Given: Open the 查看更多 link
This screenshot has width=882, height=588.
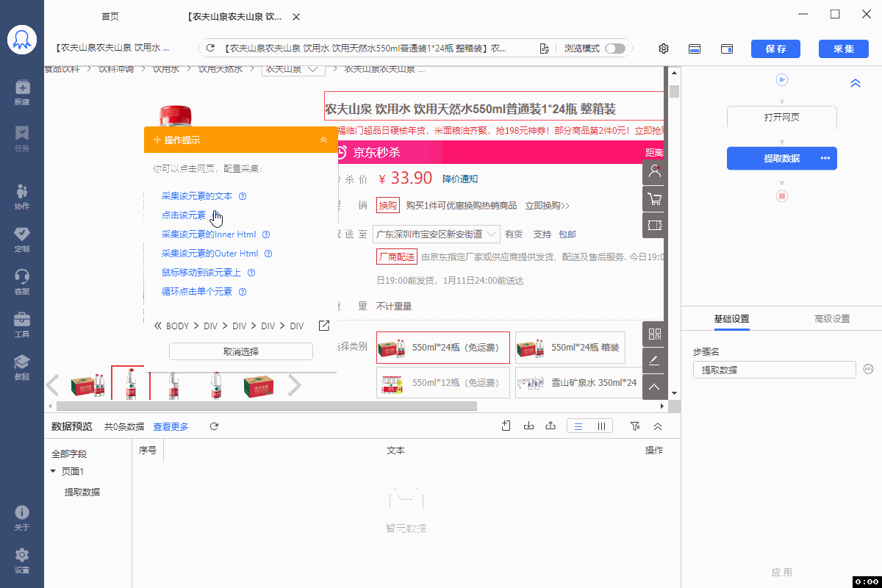Looking at the screenshot, I should pyautogui.click(x=171, y=426).
